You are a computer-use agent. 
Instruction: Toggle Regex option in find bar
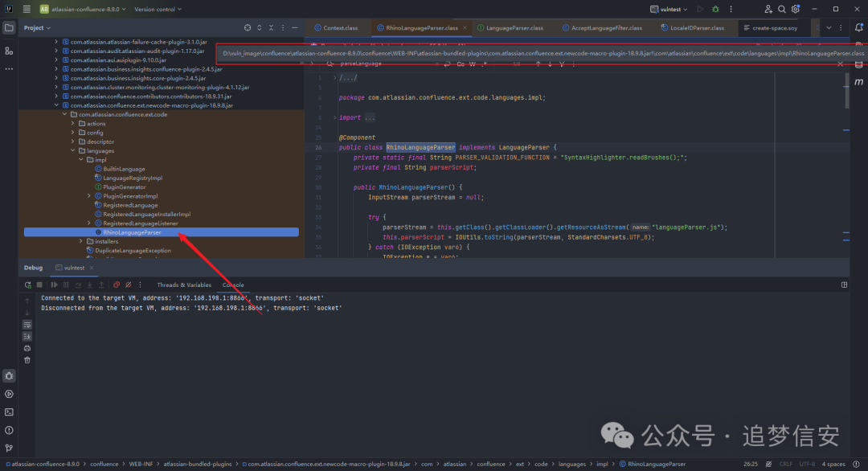484,64
